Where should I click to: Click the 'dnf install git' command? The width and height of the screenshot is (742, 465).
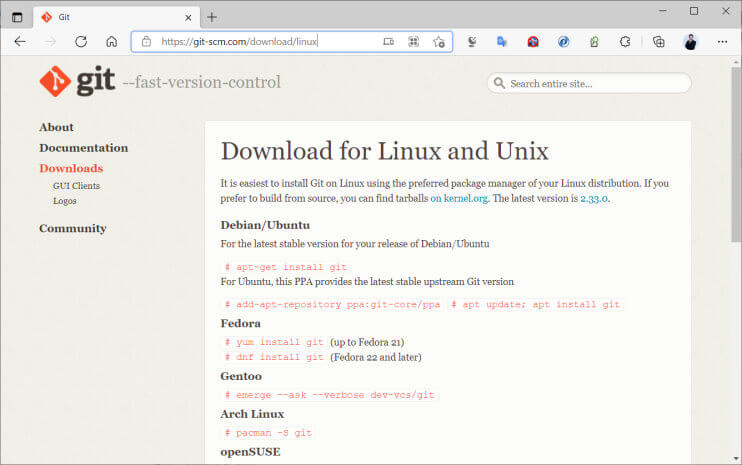[x=274, y=357]
